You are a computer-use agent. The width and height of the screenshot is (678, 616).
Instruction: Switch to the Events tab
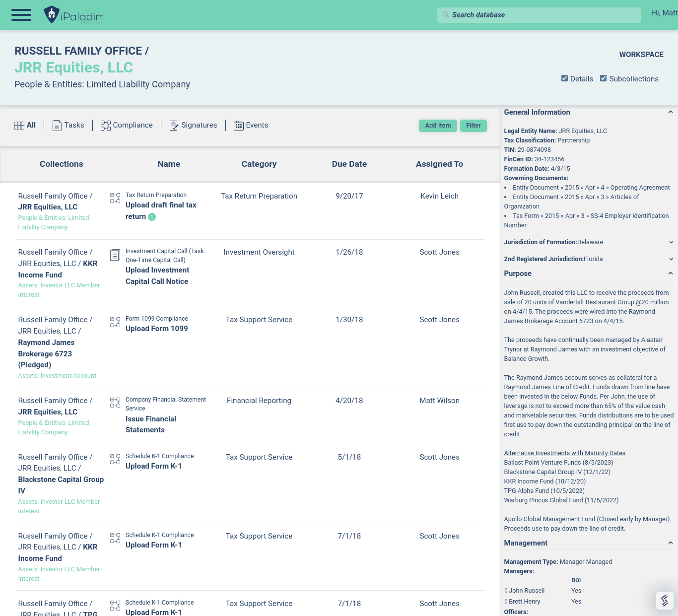tap(251, 125)
